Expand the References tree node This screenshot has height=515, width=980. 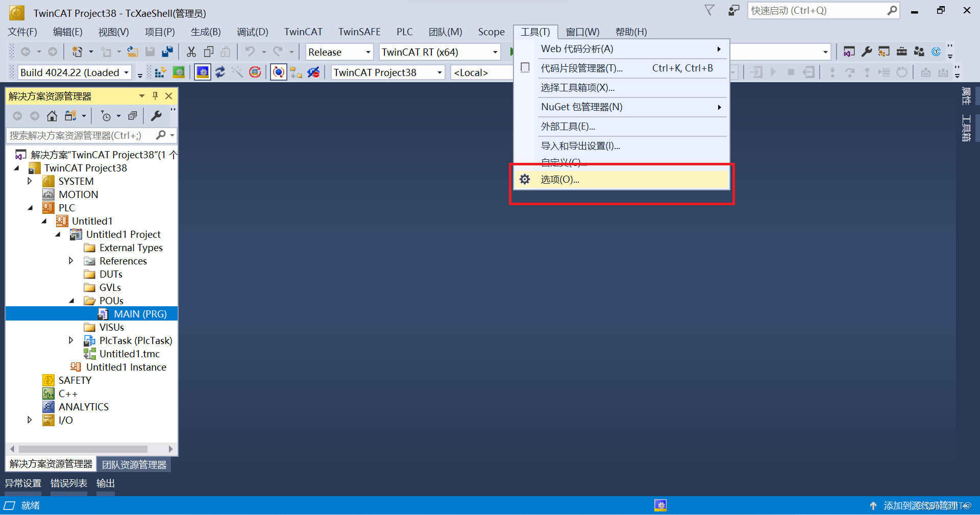point(71,261)
